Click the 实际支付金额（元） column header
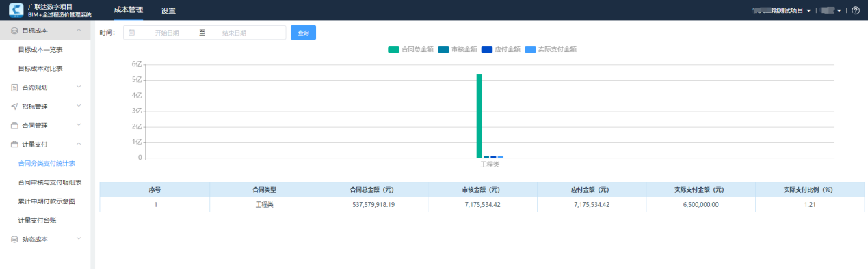Image resolution: width=868 pixels, height=269 pixels. click(700, 189)
